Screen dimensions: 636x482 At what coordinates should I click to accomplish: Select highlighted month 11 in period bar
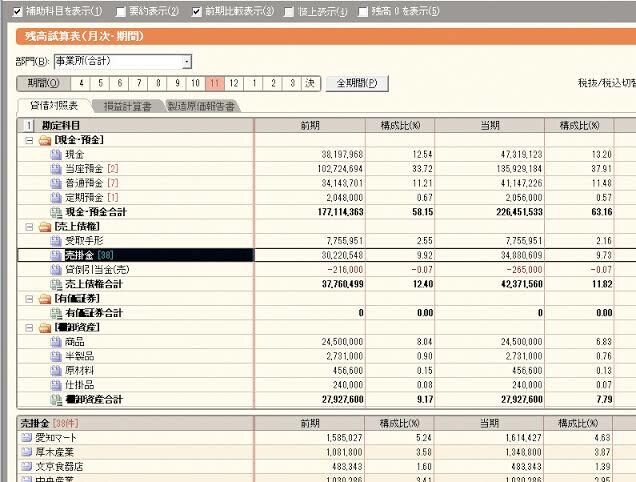tap(215, 84)
